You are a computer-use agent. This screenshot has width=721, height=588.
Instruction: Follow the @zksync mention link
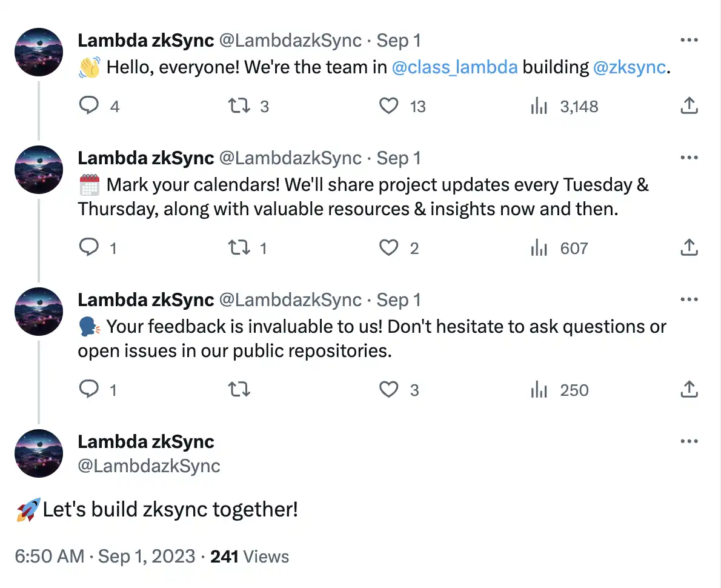click(630, 67)
